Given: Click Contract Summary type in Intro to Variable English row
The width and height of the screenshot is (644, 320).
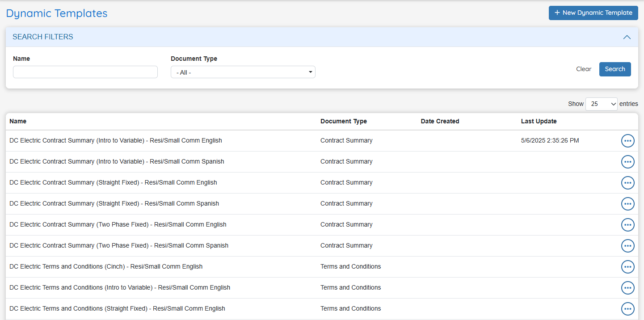Looking at the screenshot, I should point(346,140).
